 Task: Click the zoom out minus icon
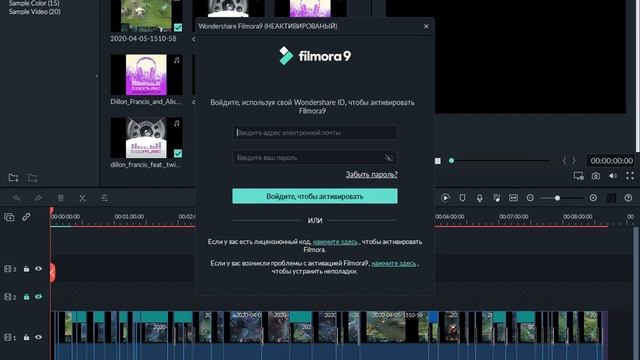point(530,198)
